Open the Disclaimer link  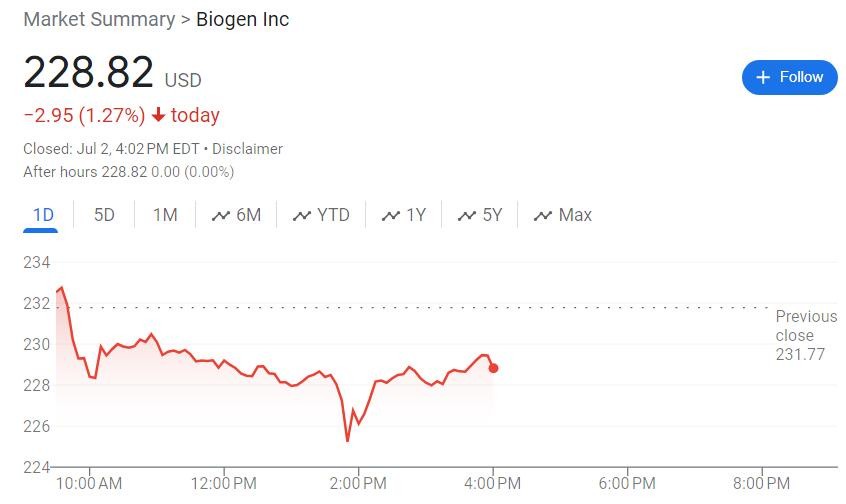(247, 149)
